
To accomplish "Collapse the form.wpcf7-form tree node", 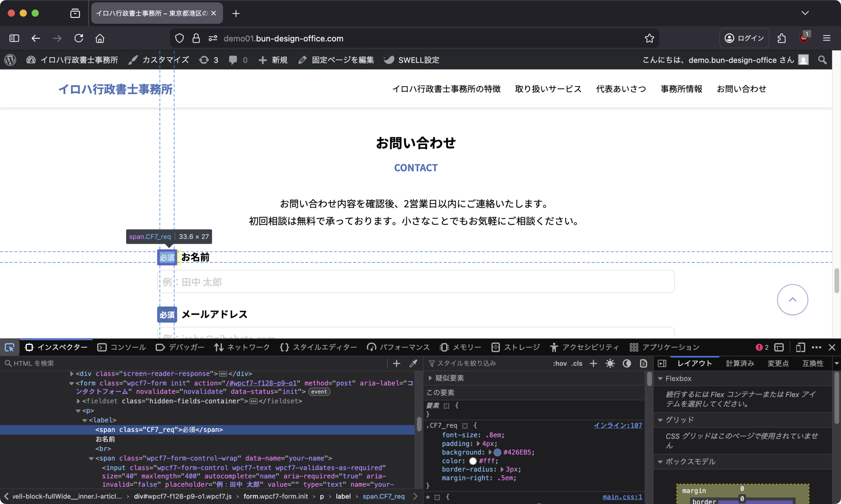I will click(71, 384).
